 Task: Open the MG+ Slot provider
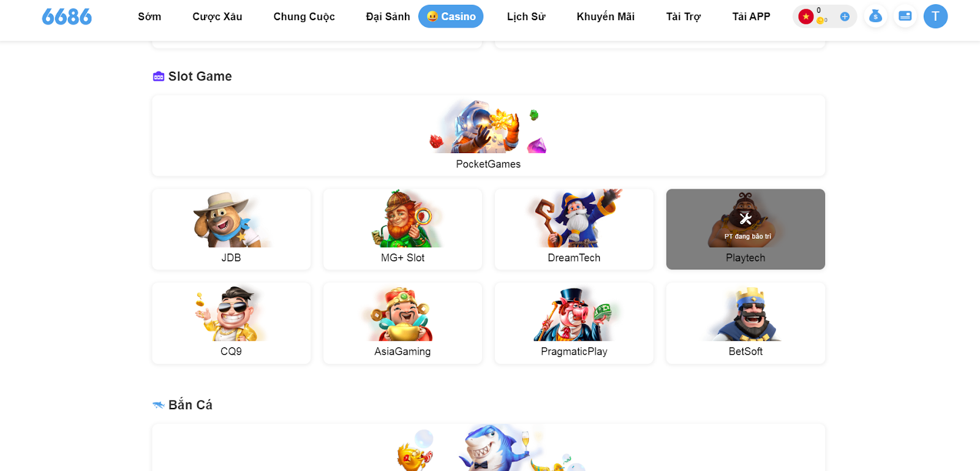(x=402, y=229)
